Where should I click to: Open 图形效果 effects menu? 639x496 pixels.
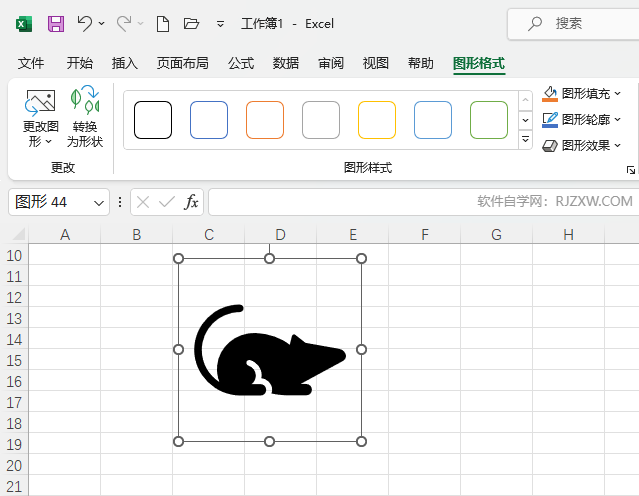click(x=582, y=145)
